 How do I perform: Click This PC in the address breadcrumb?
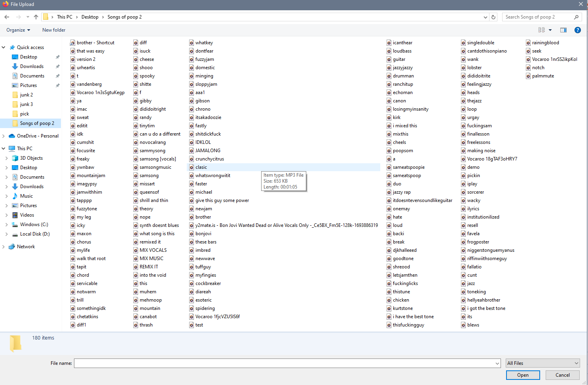[64, 17]
